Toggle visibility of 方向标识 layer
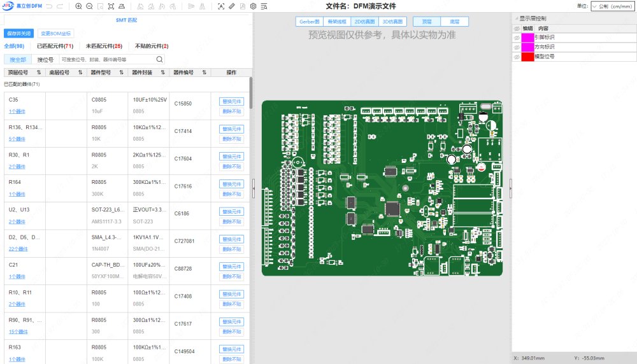Viewport: 637px width, 364px height. point(517,47)
